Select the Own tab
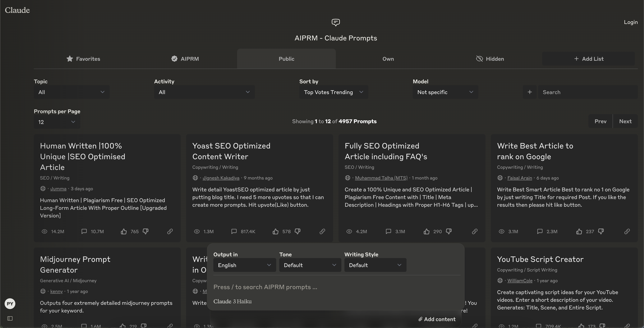This screenshot has height=328, width=644. pyautogui.click(x=388, y=59)
